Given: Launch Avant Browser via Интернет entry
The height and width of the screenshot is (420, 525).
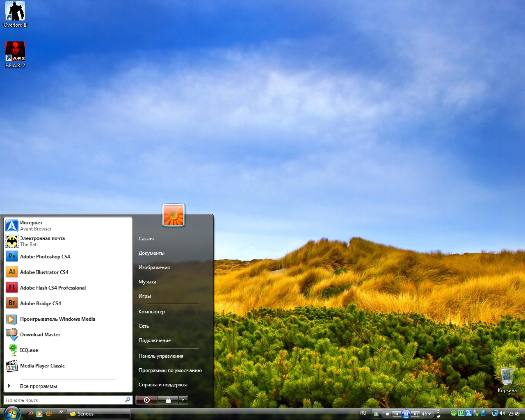Looking at the screenshot, I should point(68,226).
